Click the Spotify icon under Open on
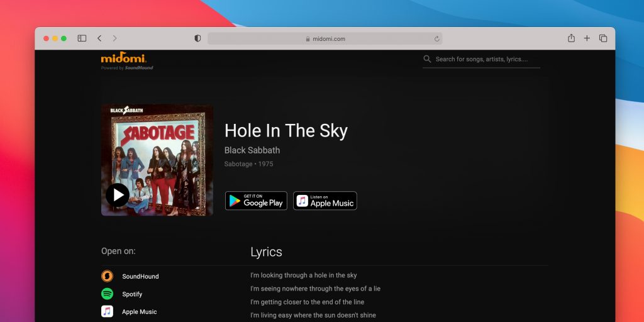This screenshot has width=644, height=322. [x=107, y=294]
